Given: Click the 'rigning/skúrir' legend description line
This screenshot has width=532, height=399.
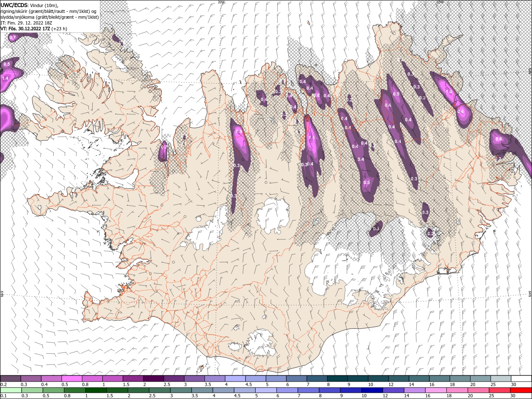Looking at the screenshot, I should [49, 11].
